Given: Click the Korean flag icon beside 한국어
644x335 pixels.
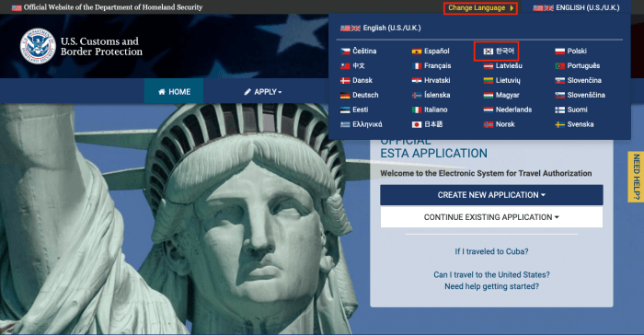Looking at the screenshot, I should tap(488, 52).
